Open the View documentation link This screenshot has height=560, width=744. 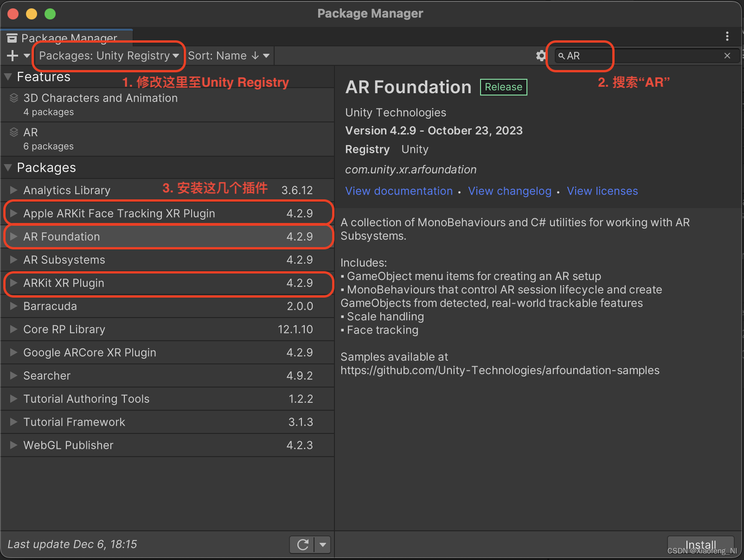point(398,191)
